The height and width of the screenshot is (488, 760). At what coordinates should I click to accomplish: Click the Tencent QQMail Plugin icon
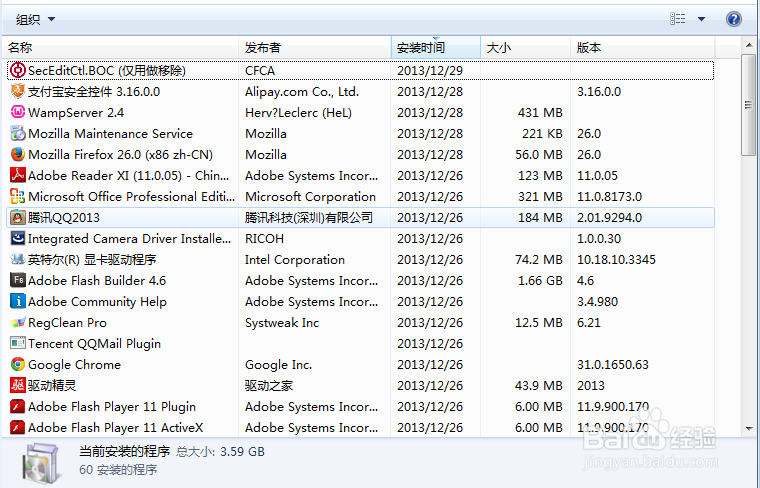pyautogui.click(x=18, y=344)
